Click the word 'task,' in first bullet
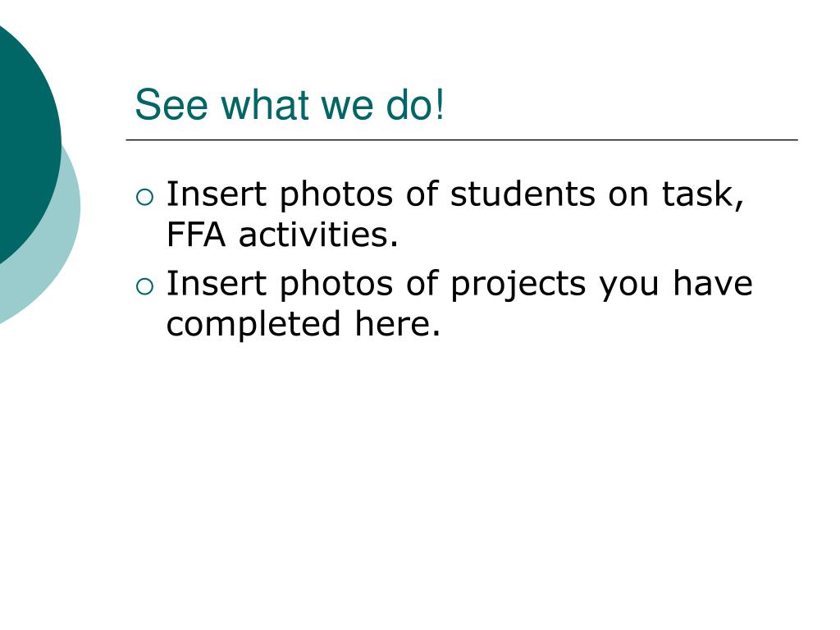The height and width of the screenshot is (630, 840). click(703, 195)
